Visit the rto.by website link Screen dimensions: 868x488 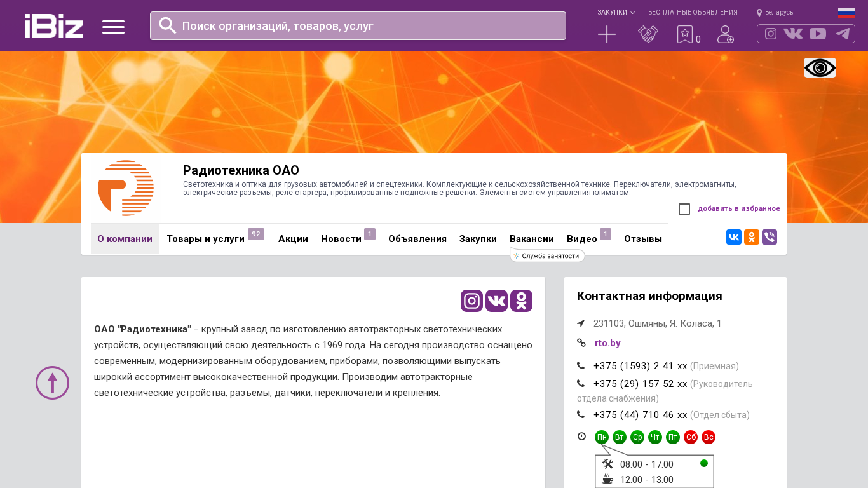coord(607,343)
